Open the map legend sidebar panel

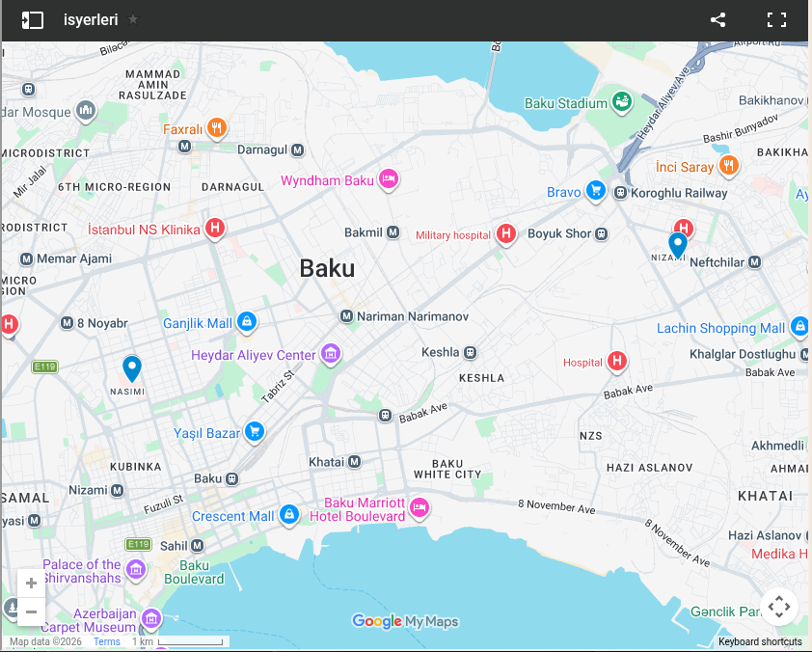click(x=33, y=19)
